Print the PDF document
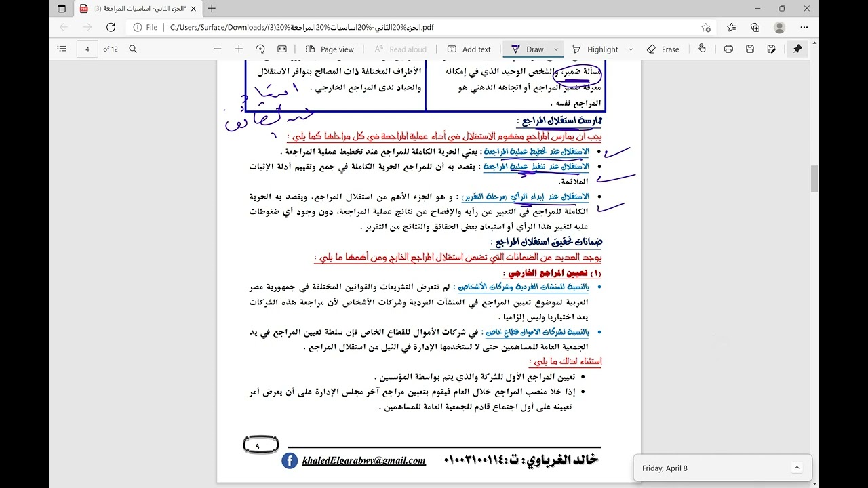868x488 pixels. coord(728,49)
